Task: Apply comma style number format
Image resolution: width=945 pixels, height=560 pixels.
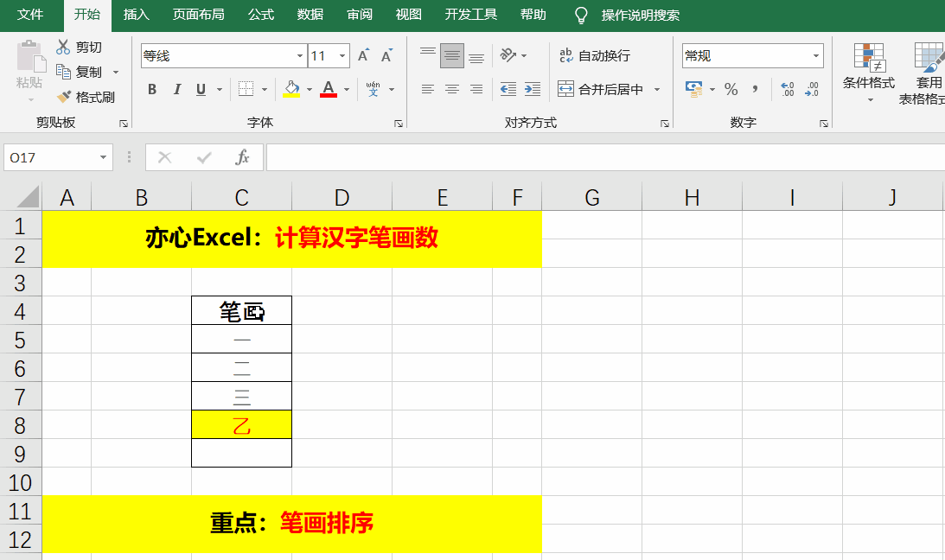Action: (755, 89)
